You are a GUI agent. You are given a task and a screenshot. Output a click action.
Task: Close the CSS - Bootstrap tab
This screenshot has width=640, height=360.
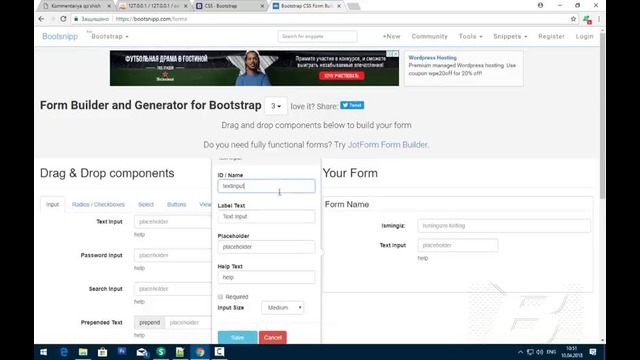coord(262,6)
